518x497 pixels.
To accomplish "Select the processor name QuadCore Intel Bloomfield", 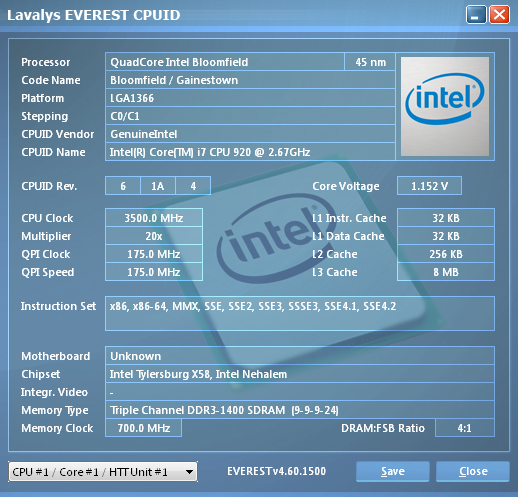I will click(x=225, y=62).
